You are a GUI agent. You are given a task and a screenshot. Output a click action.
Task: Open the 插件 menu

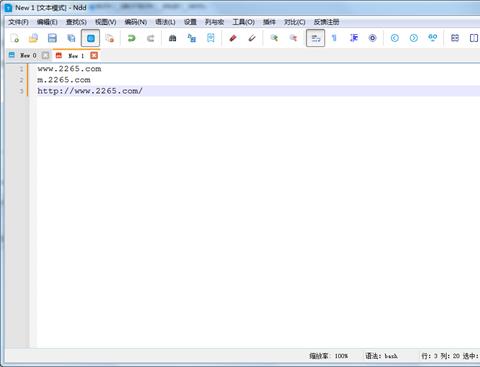tap(269, 22)
